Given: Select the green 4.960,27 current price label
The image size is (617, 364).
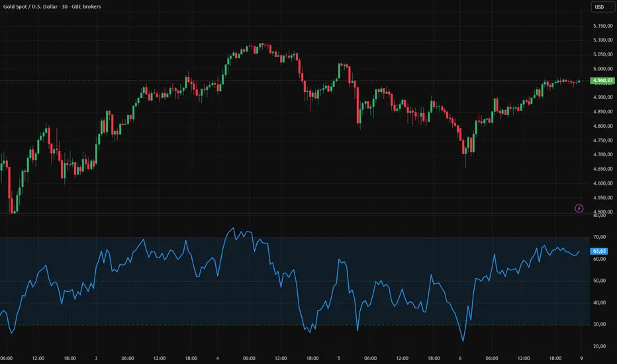Looking at the screenshot, I should [603, 80].
